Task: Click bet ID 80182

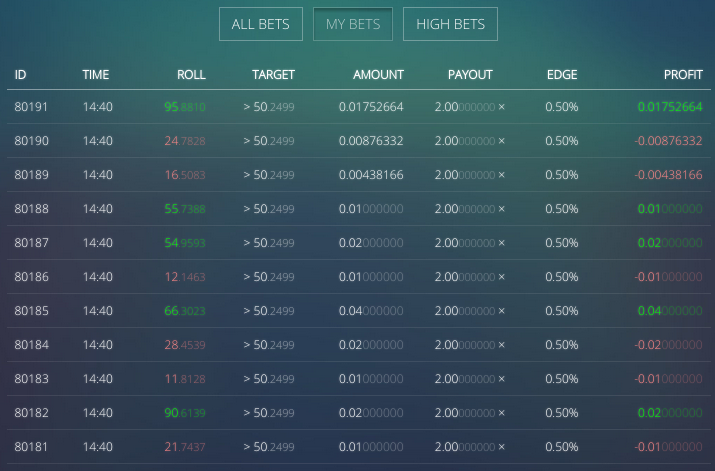Action: point(31,413)
